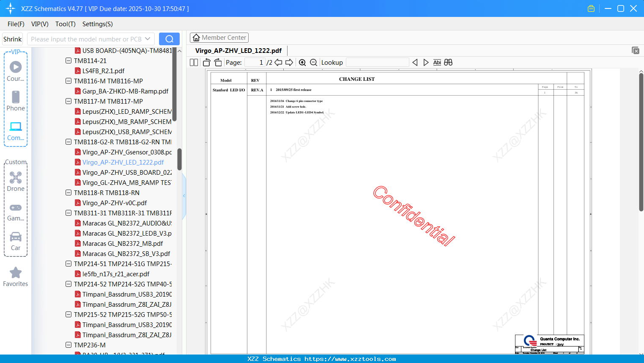The height and width of the screenshot is (363, 644).
Task: Click the Shrink button
Action: [x=13, y=39]
